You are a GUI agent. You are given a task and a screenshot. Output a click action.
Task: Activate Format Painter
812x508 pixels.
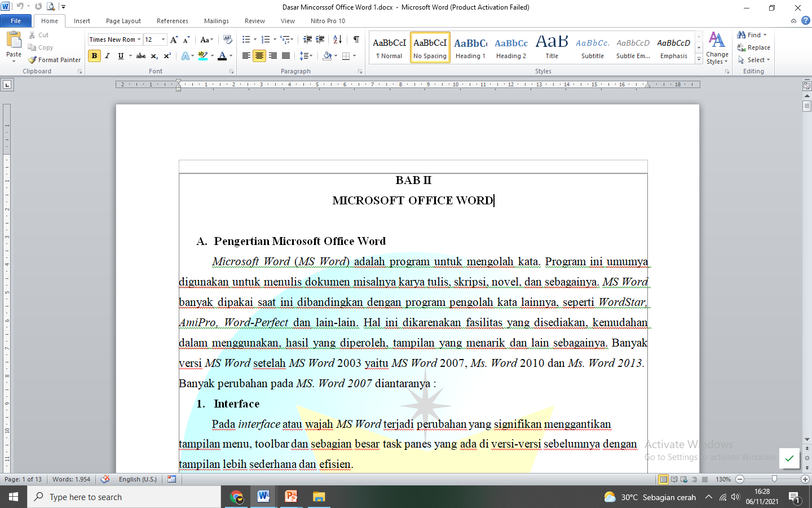54,60
